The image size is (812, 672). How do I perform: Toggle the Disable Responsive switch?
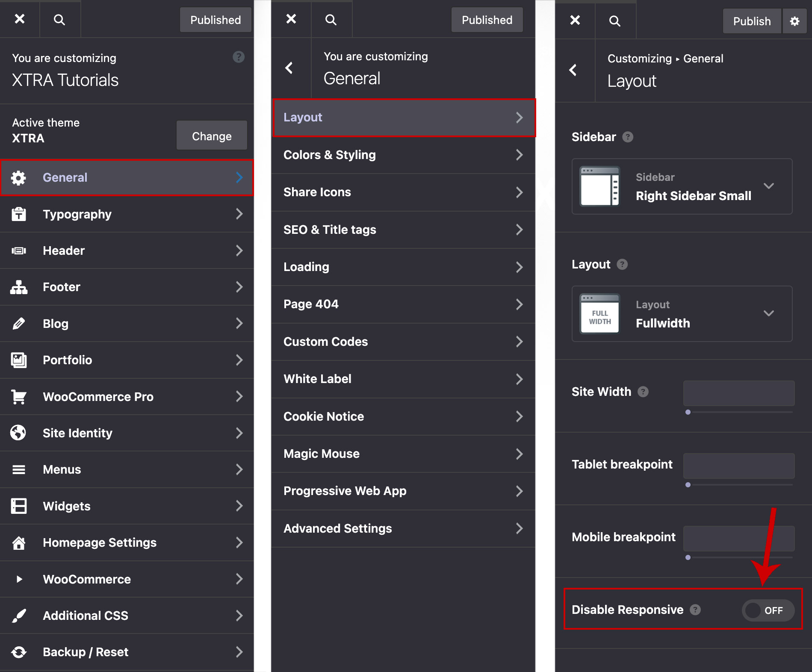[768, 610]
